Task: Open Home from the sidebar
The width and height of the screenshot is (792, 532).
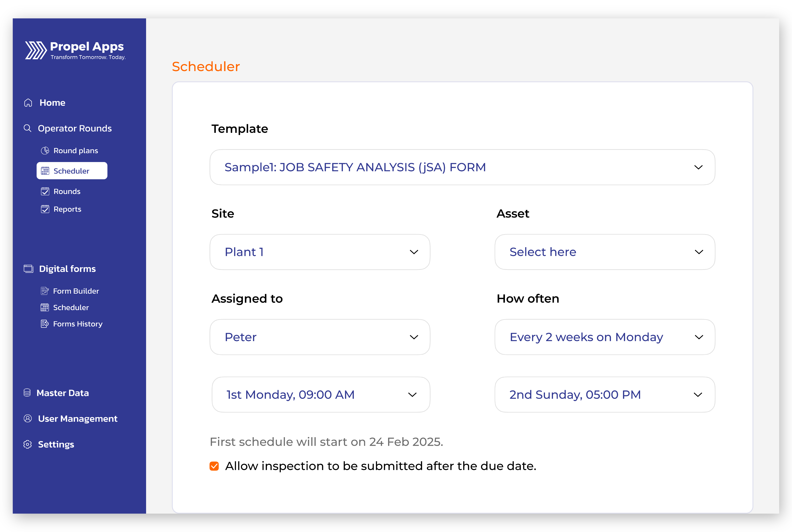Action: 52,102
